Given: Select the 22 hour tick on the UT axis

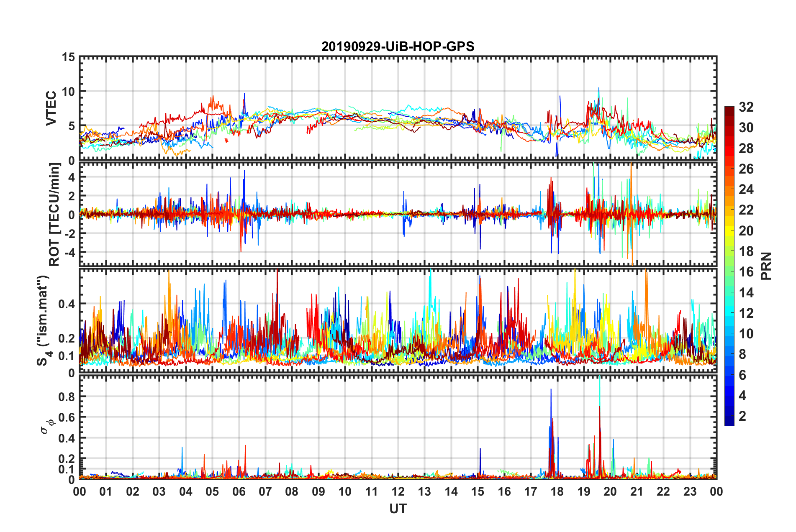Looking at the screenshot, I should click(663, 491).
